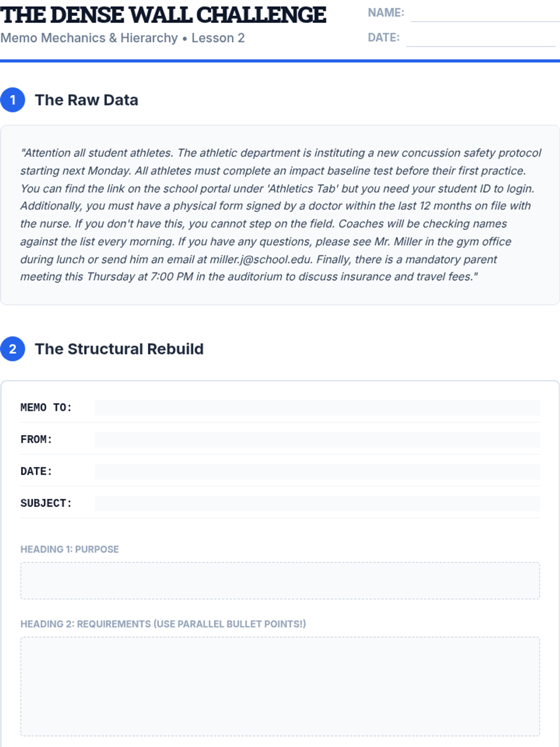This screenshot has height=747, width=560.
Task: Click inside the Heading 2 Requirements box
Action: click(x=280, y=686)
